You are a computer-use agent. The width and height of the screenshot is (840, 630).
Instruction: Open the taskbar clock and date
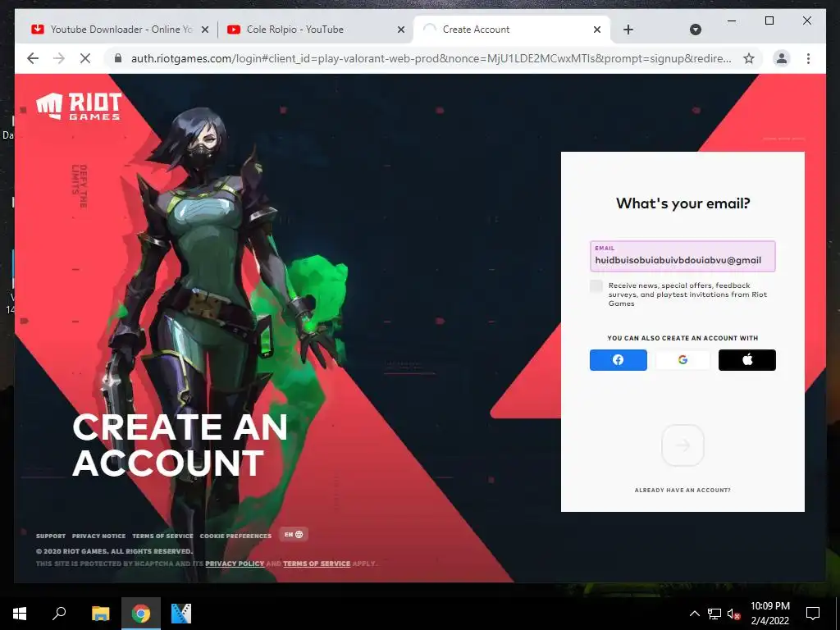(769, 614)
